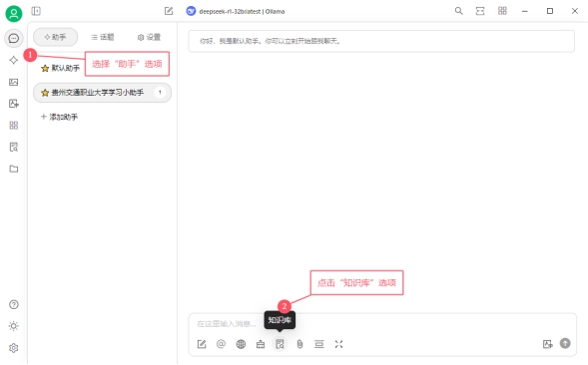Image resolution: width=588 pixels, height=365 pixels.
Task: Click the @ mention model icon
Action: [222, 344]
